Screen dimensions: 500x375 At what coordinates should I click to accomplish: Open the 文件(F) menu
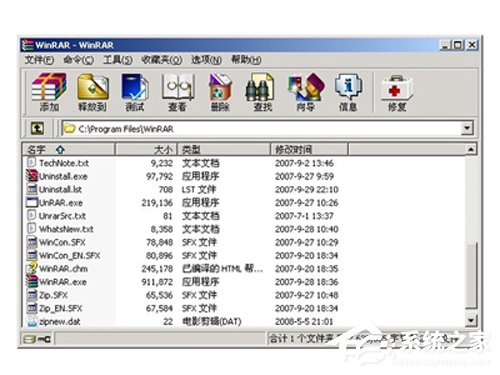[39, 60]
